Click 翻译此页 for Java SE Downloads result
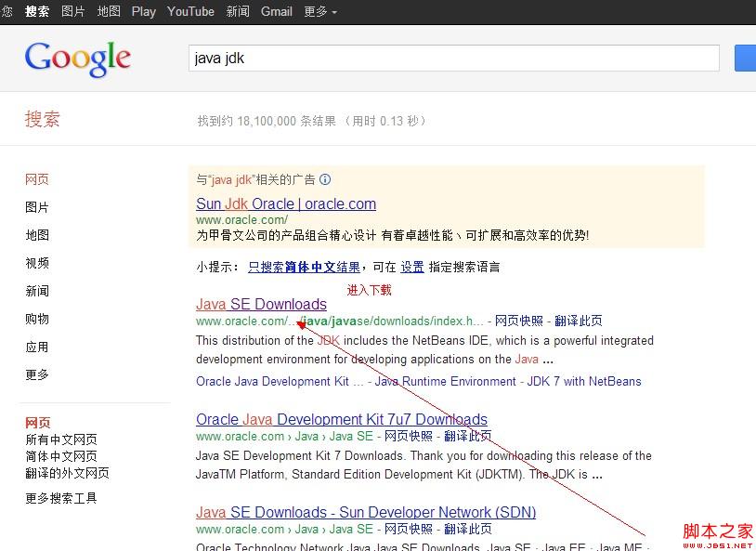 (578, 321)
